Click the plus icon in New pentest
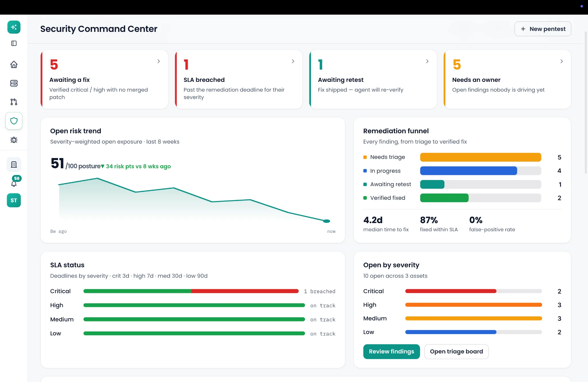588x382 pixels. pyautogui.click(x=523, y=29)
